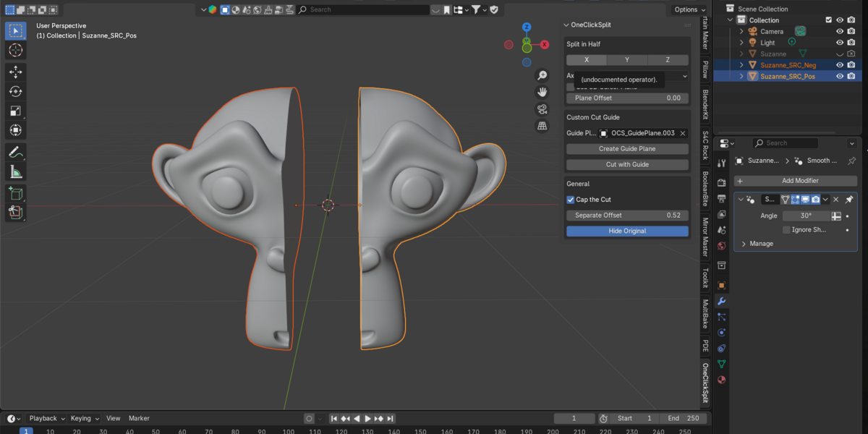Enable Ignore Sharp checkbox in modifier
Viewport: 868px width, 434px height.
[786, 230]
